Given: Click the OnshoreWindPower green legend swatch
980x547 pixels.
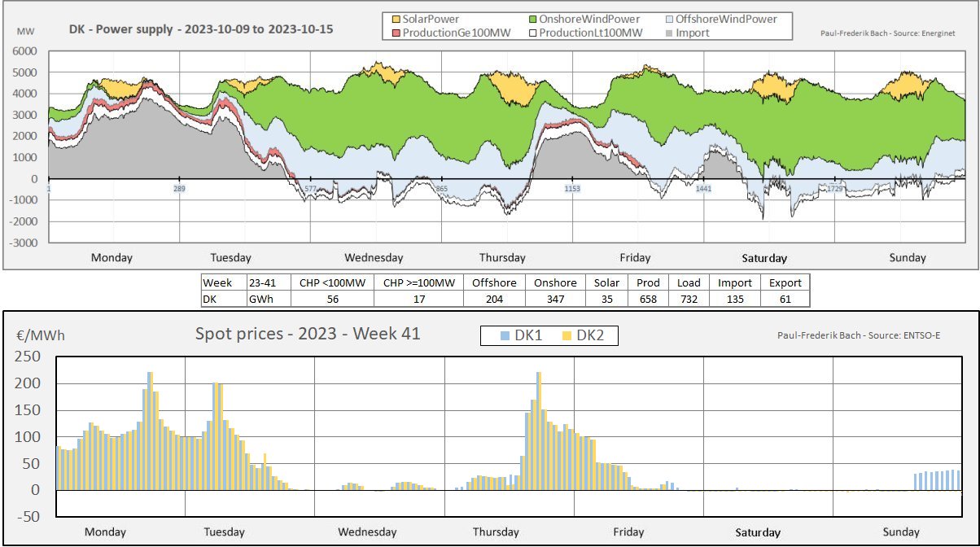Looking at the screenshot, I should pos(533,19).
